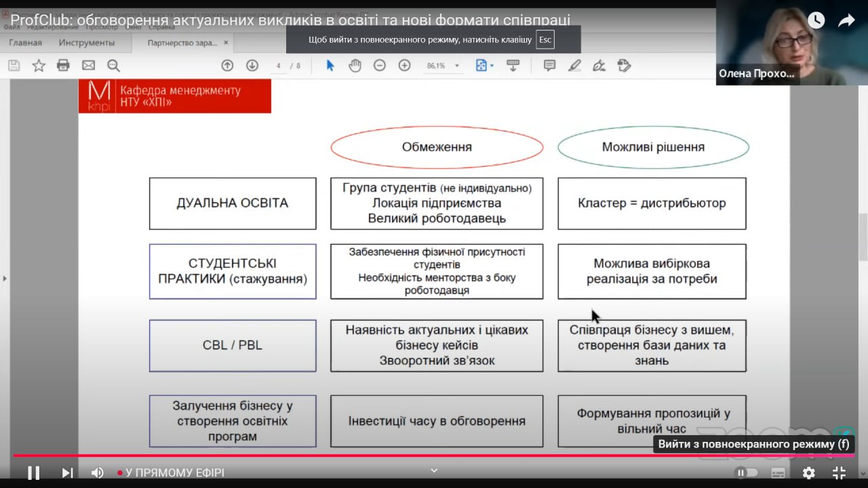Click the Save file icon
The height and width of the screenshot is (488, 868).
[x=14, y=66]
